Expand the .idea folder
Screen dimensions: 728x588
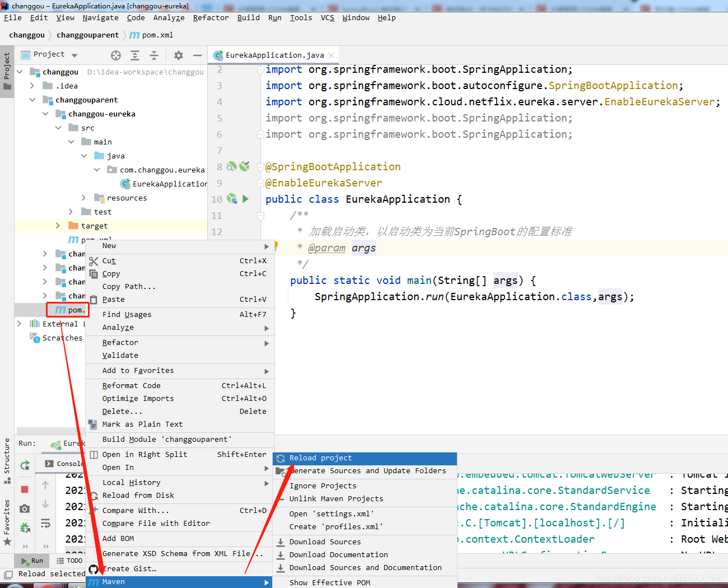point(32,86)
